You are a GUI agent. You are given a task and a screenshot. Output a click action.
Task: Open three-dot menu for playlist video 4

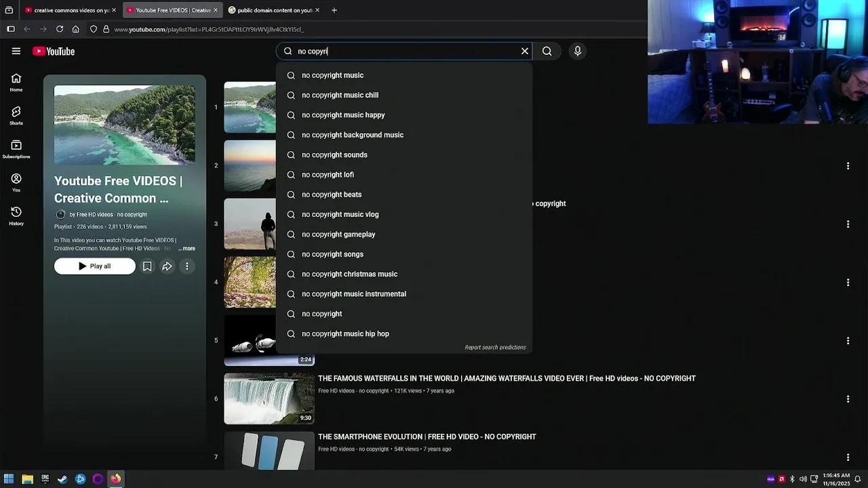pos(848,283)
